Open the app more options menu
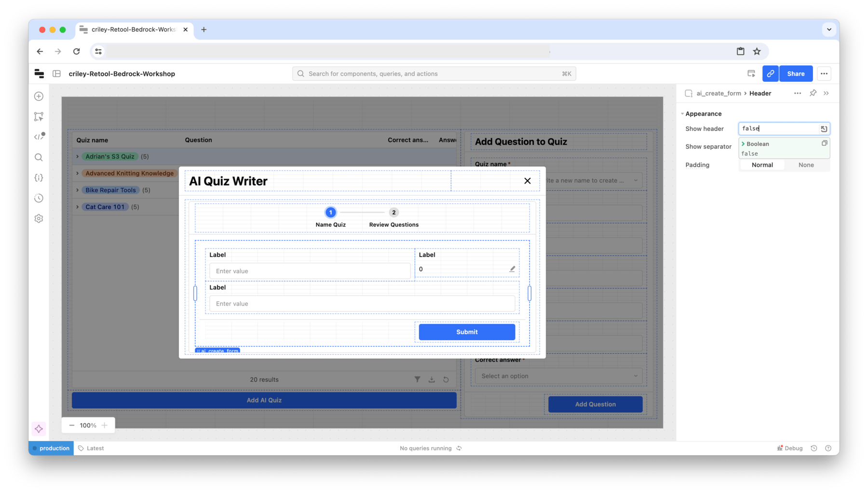 [x=824, y=74]
